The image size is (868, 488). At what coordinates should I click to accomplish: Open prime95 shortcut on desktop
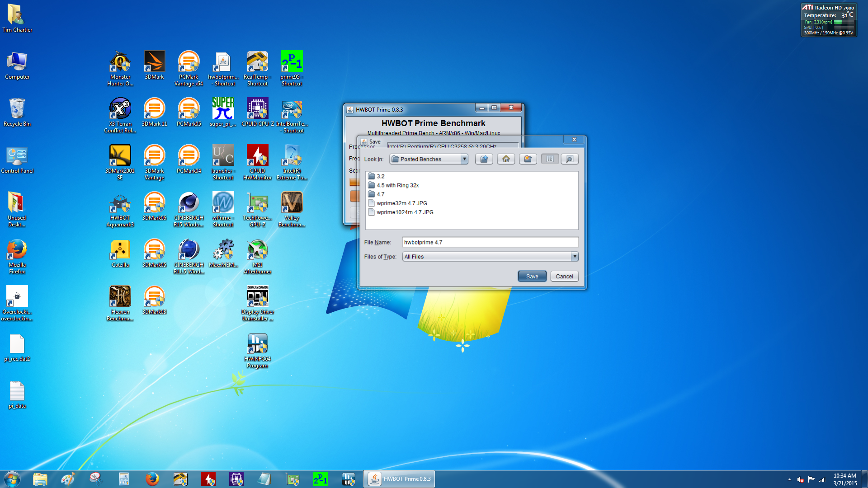tap(292, 69)
